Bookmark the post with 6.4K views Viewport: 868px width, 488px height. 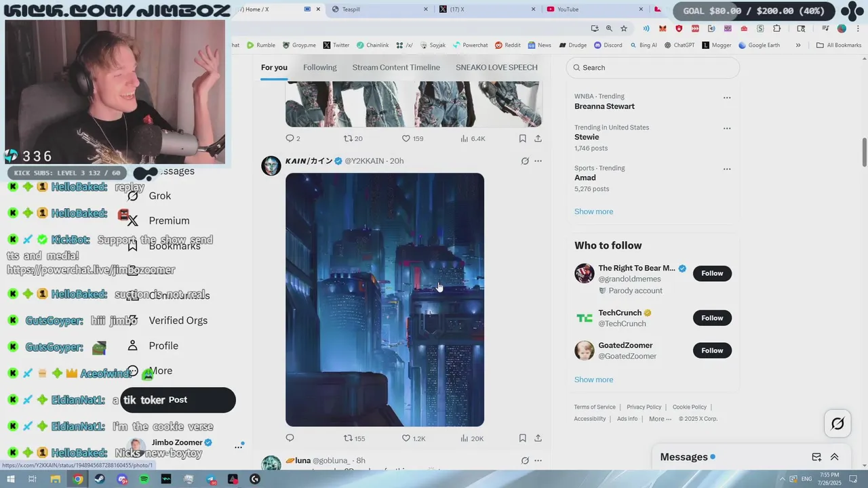[x=522, y=138]
